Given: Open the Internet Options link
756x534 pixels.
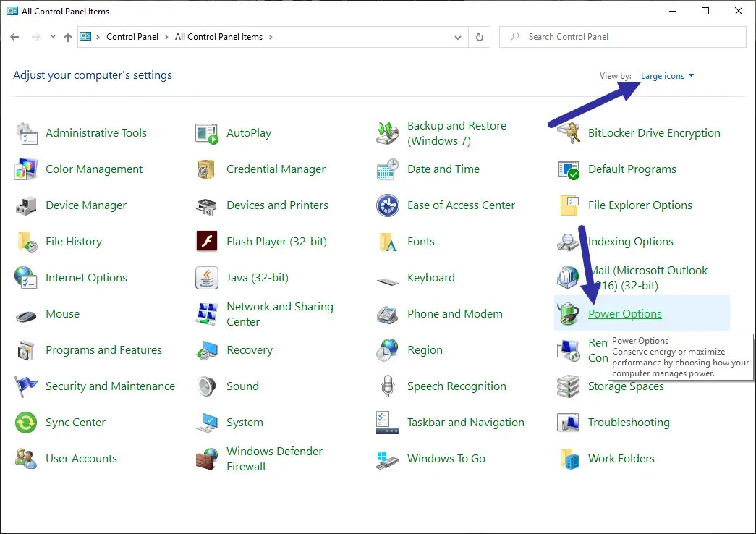Looking at the screenshot, I should 86,278.
